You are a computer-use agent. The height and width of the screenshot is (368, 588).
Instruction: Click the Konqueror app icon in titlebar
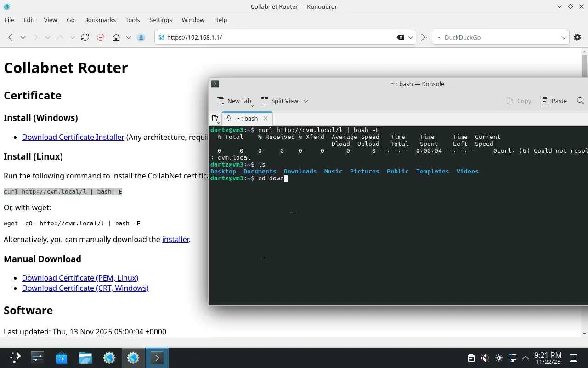[x=6, y=6]
